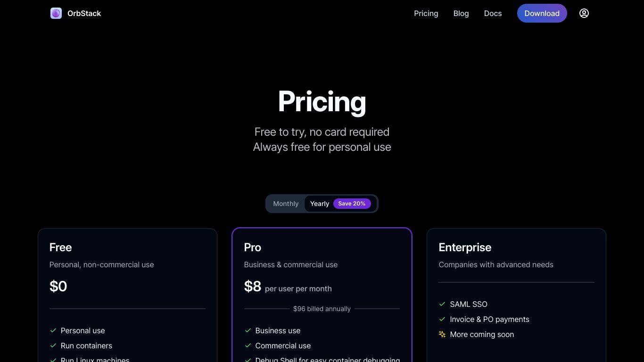Screen dimensions: 644x362
Task: Click the OrbStack logo icon
Action: tap(56, 13)
